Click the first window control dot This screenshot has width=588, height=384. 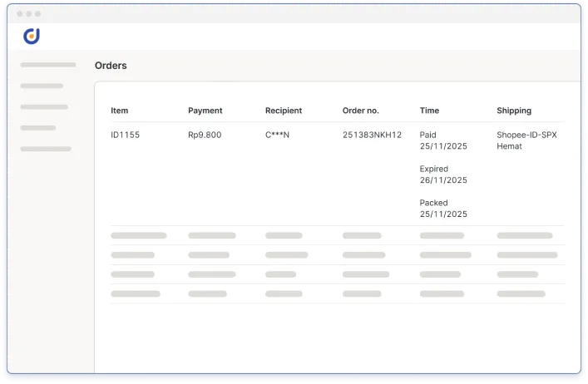tap(19, 14)
